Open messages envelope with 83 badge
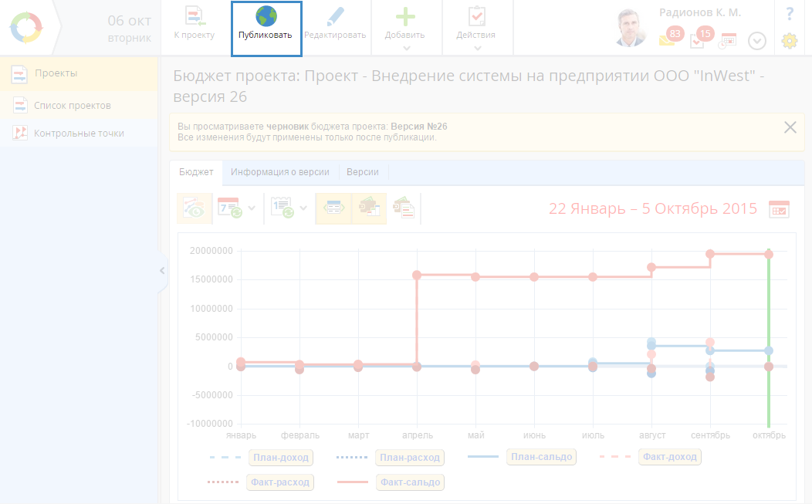Screen dimensions: 812x504 (x=668, y=39)
